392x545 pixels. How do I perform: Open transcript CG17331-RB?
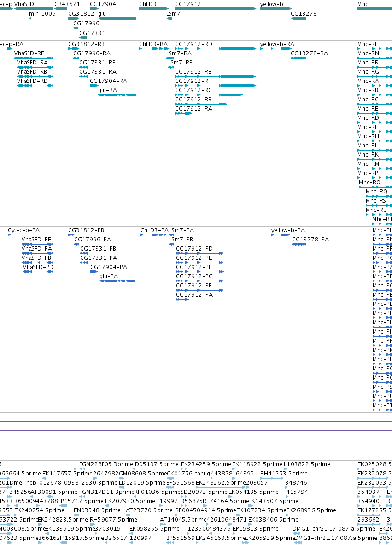click(83, 67)
